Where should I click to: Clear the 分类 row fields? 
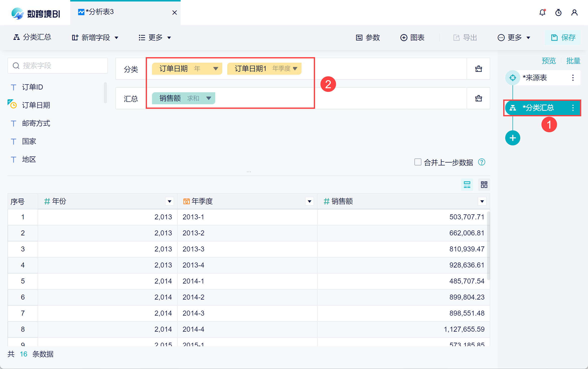pyautogui.click(x=478, y=69)
